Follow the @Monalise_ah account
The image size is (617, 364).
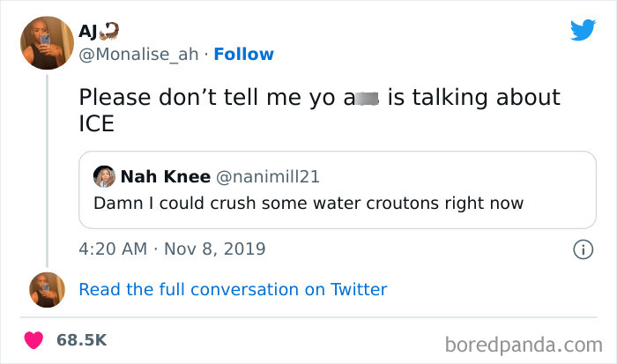point(244,55)
